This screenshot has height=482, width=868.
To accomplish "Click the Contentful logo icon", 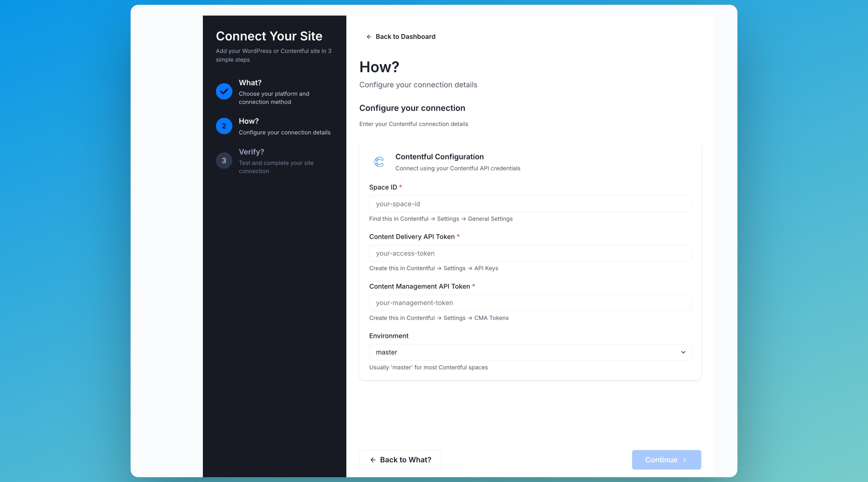I will (x=379, y=162).
